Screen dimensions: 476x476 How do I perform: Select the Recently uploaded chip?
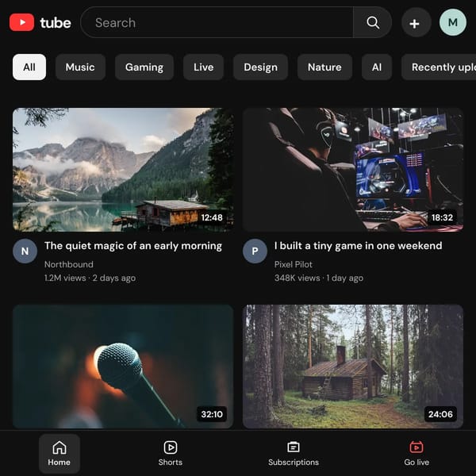click(439, 67)
